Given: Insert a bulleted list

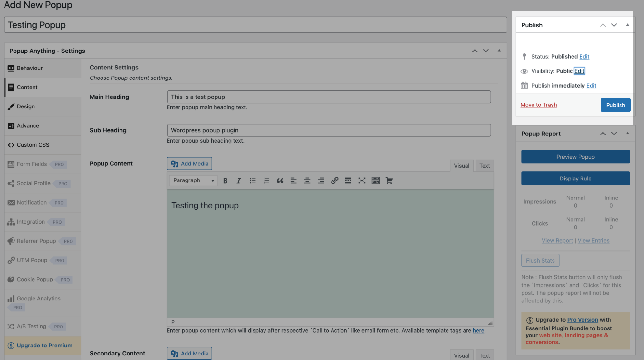Looking at the screenshot, I should [x=253, y=180].
